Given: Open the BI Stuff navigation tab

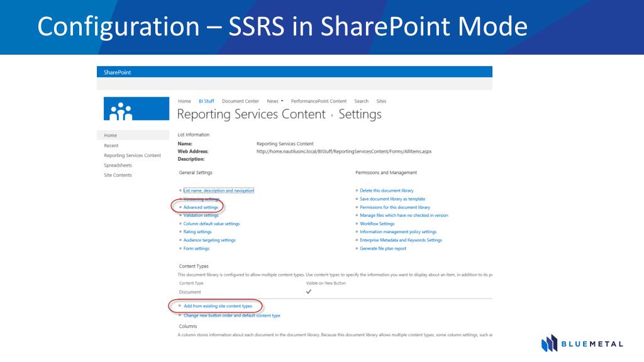Looking at the screenshot, I should [206, 101].
